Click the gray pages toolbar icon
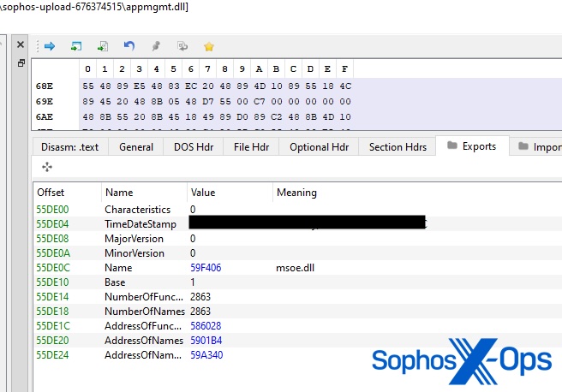 pyautogui.click(x=182, y=45)
